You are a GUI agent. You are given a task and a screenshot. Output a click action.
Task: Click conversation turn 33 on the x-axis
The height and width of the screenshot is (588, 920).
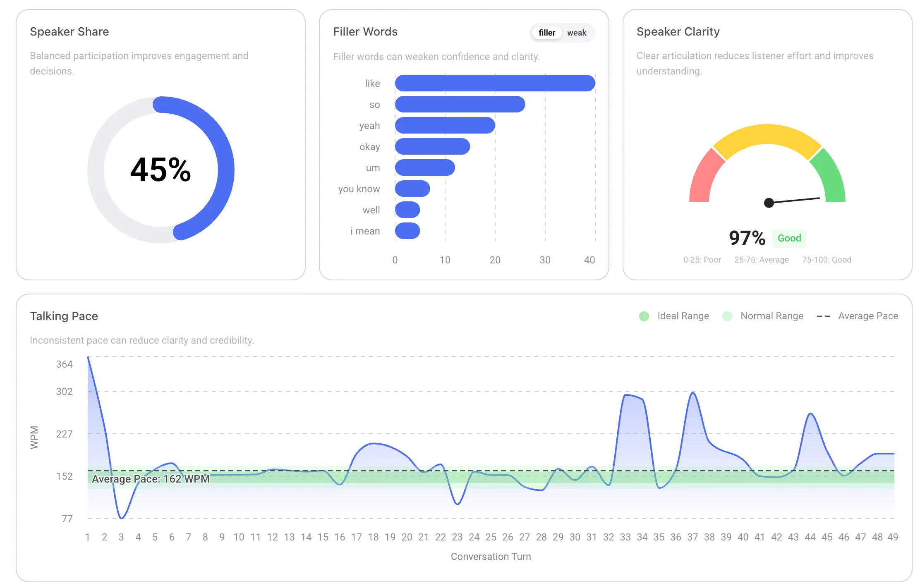pos(625,537)
